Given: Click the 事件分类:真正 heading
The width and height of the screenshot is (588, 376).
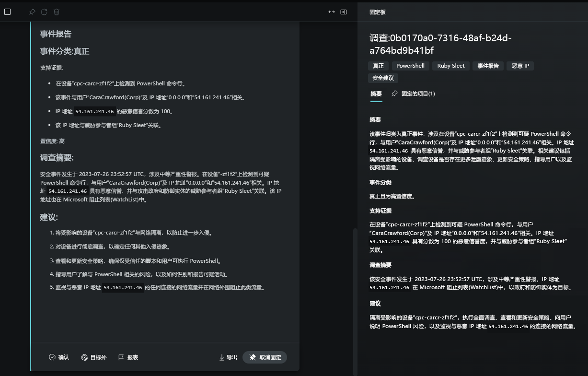Looking at the screenshot, I should (65, 51).
